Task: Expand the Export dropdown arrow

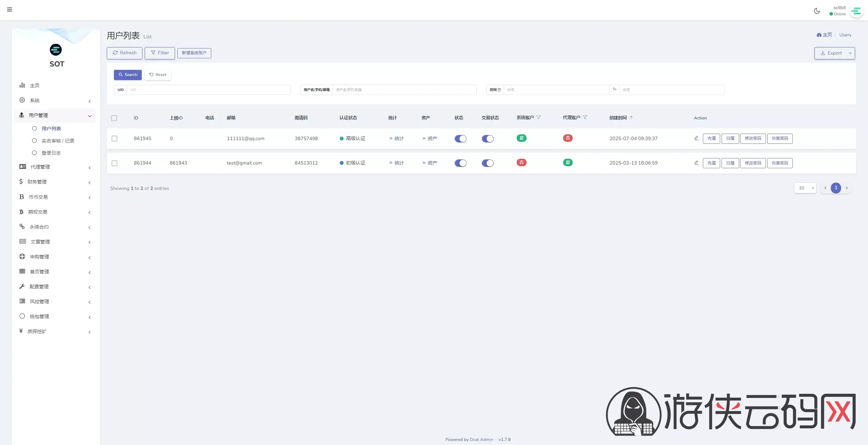Action: (x=850, y=53)
